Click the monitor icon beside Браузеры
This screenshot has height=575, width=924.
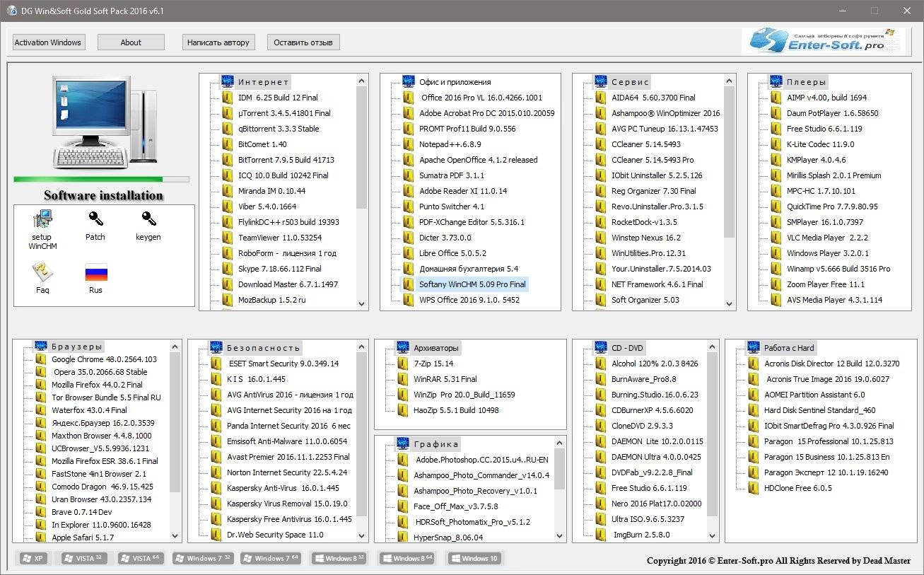(x=41, y=347)
